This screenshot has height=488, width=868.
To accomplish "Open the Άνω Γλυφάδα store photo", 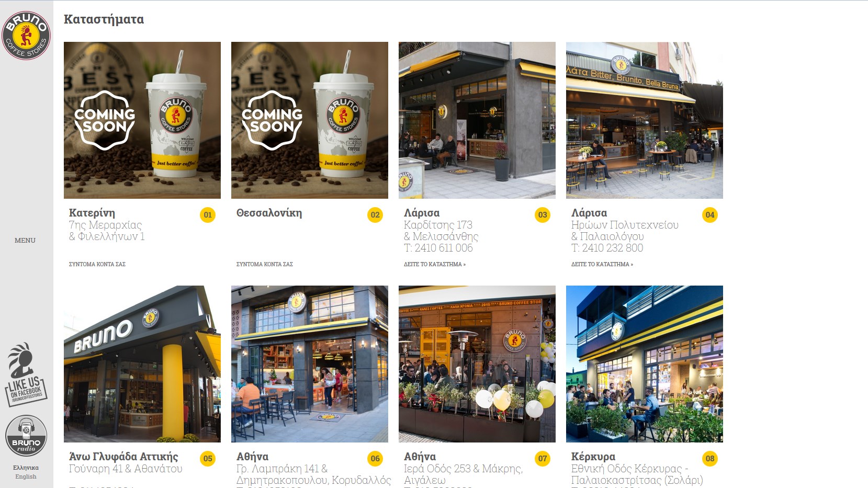I will (142, 364).
